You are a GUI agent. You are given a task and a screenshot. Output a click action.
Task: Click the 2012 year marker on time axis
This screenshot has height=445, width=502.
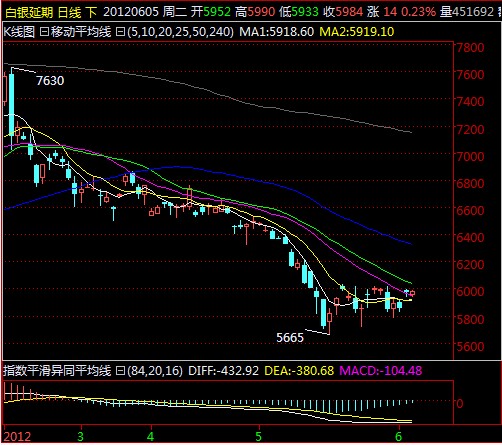click(x=17, y=437)
